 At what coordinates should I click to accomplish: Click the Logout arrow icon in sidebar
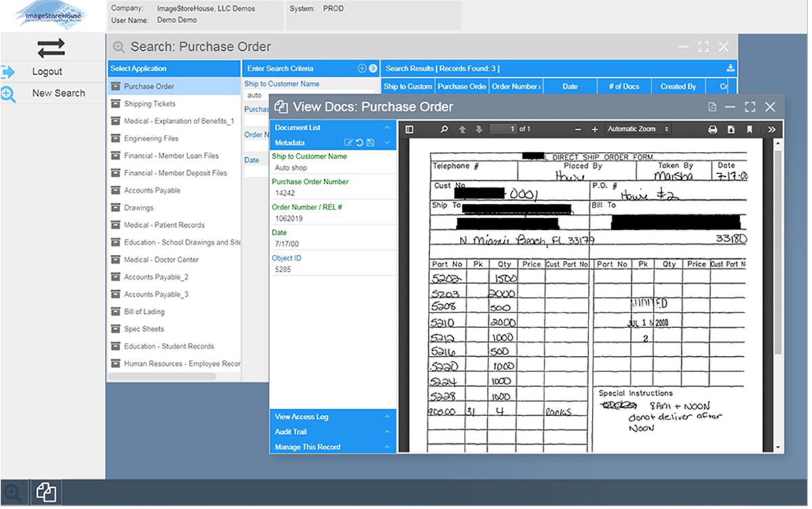[x=7, y=72]
